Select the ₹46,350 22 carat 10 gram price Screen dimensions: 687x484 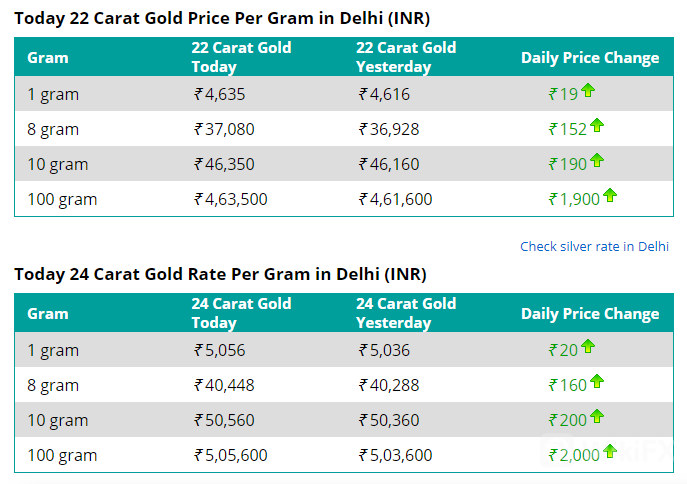pos(224,164)
